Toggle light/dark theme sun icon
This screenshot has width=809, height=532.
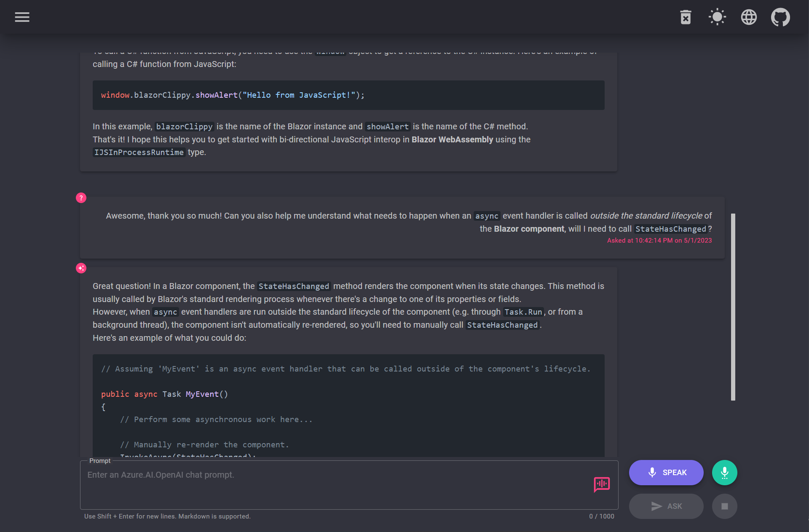pos(717,17)
